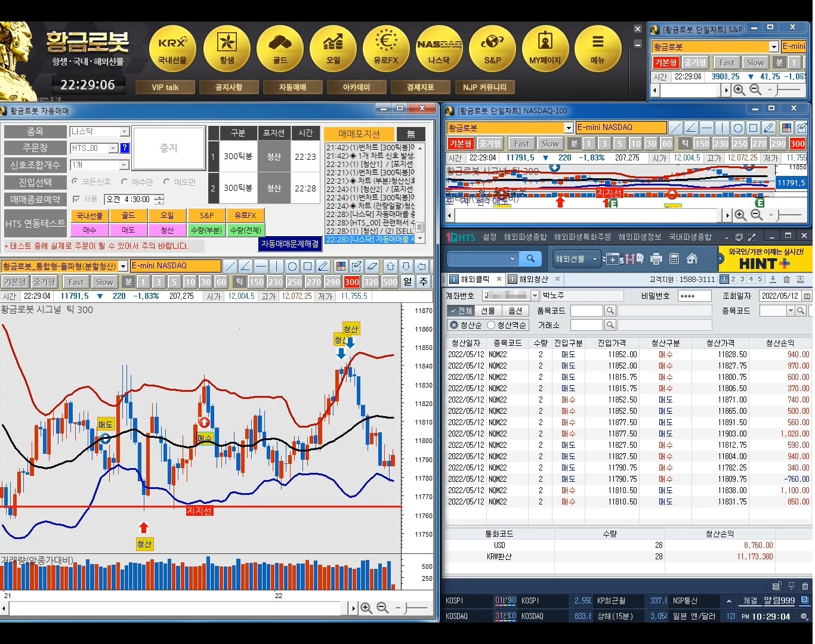
Task: Click the 자동매매문제해결 button
Action: coord(290,244)
